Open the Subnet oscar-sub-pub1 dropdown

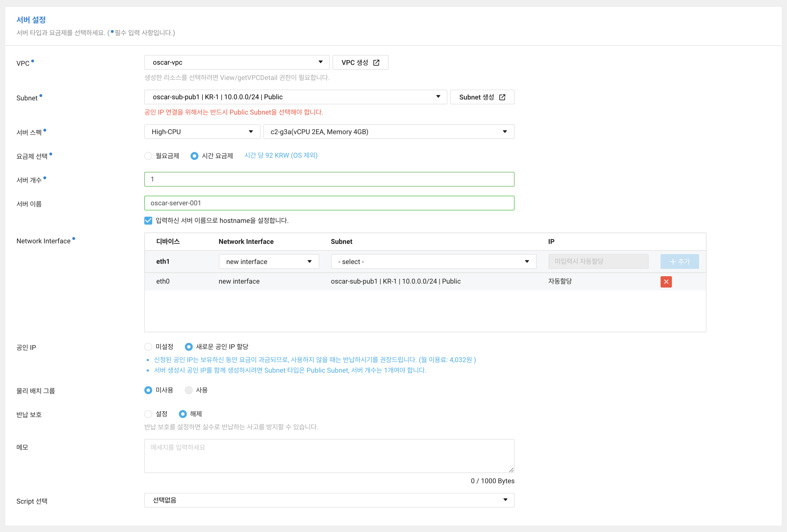coord(295,97)
